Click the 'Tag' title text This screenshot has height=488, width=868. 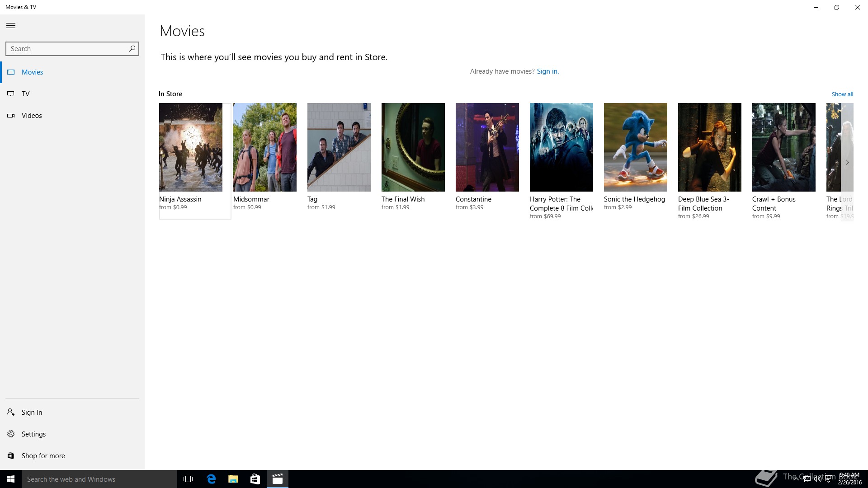312,199
